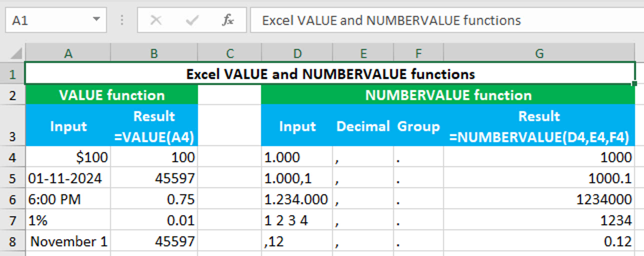The height and width of the screenshot is (256, 644).
Task: Click the Cancel X formula bar icon
Action: click(156, 20)
